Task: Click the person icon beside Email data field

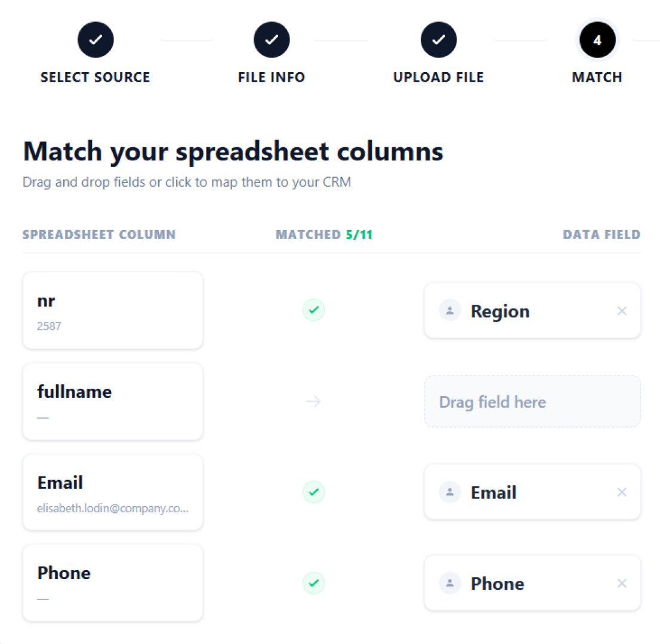Action: coord(450,492)
